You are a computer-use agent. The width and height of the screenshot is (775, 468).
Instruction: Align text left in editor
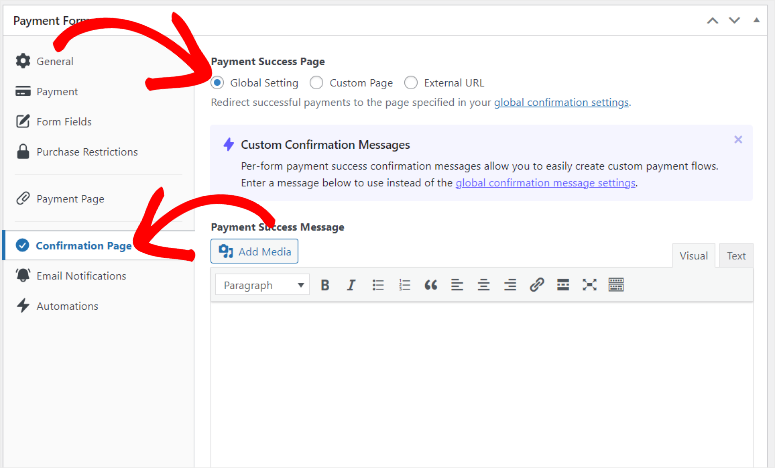[x=457, y=285]
